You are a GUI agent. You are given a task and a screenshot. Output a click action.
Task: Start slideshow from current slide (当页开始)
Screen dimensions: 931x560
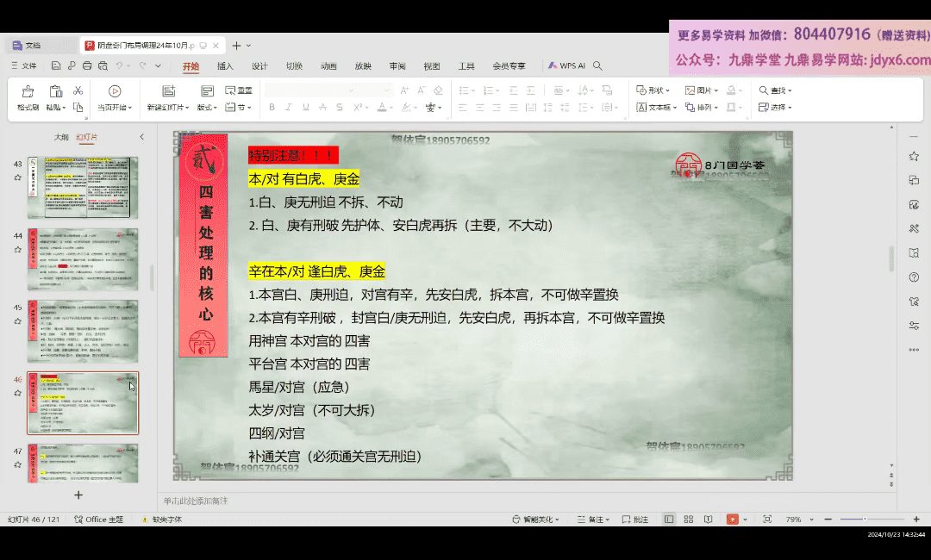click(x=114, y=91)
